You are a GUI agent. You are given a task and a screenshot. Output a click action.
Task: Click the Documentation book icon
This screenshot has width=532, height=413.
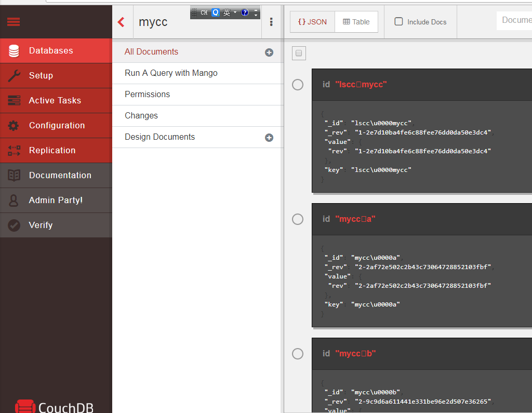[14, 176]
